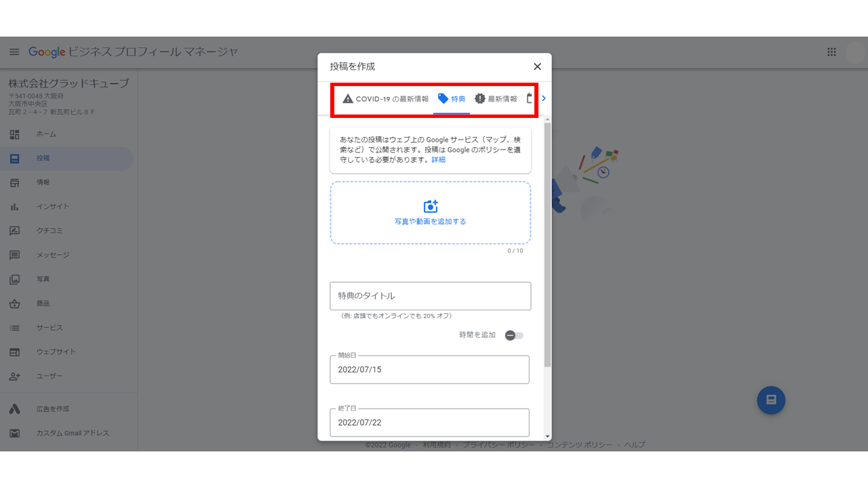
Task: Click the 0 / 10 photo counter
Action: pos(515,251)
